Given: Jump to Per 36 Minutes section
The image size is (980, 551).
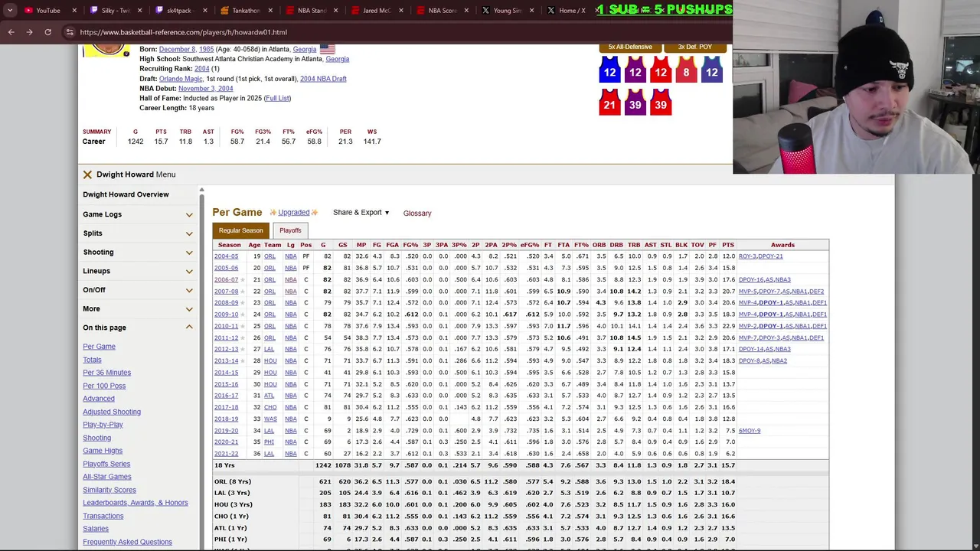Looking at the screenshot, I should coord(106,373).
